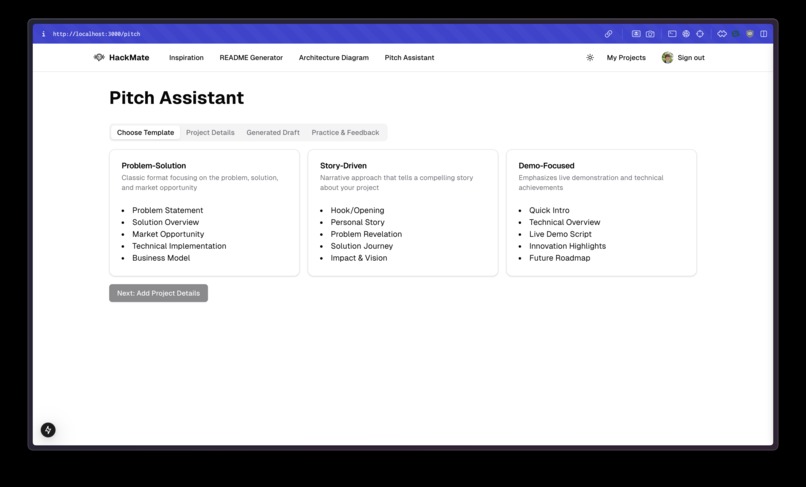Open My Projects link
Screen dimensions: 806x487
(626, 58)
